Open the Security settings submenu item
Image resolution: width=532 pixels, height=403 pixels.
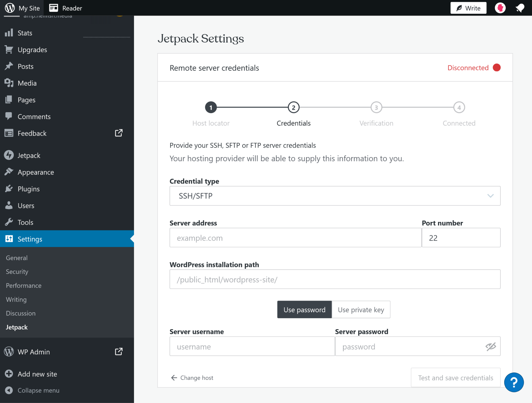click(17, 272)
